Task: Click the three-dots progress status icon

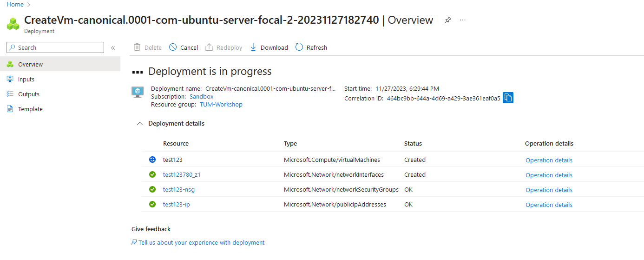Action: coord(137,73)
